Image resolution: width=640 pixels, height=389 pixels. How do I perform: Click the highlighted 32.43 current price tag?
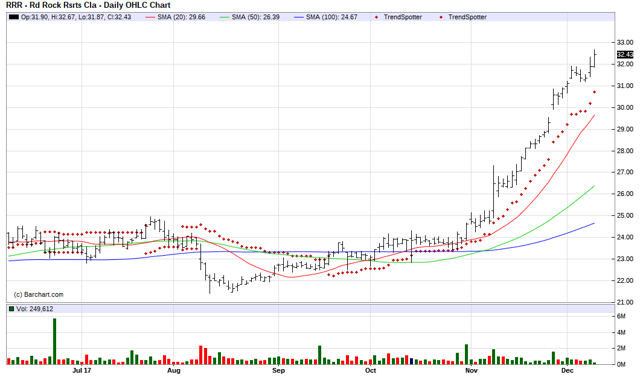click(625, 54)
